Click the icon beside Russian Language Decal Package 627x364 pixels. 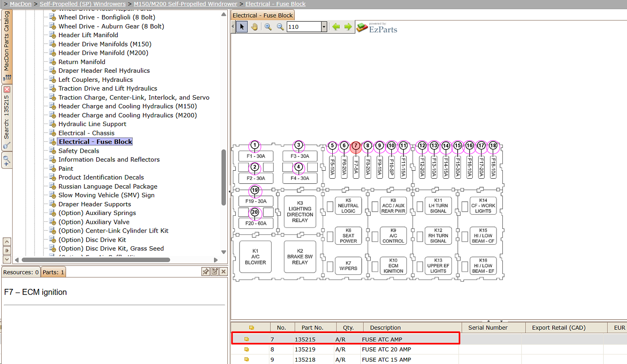pos(52,187)
